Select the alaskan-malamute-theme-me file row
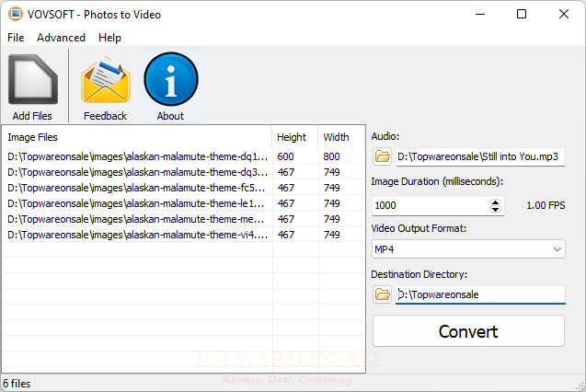This screenshot has height=392, width=586. pos(183,219)
